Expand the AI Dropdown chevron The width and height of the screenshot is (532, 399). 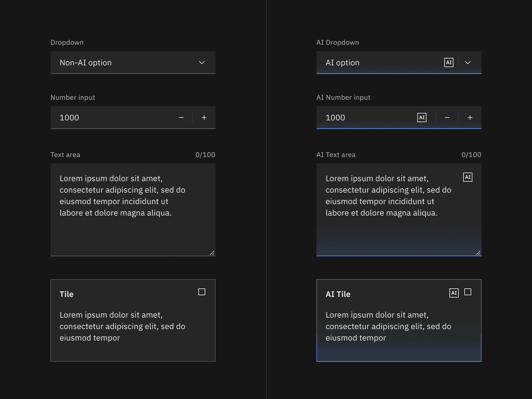pos(467,62)
